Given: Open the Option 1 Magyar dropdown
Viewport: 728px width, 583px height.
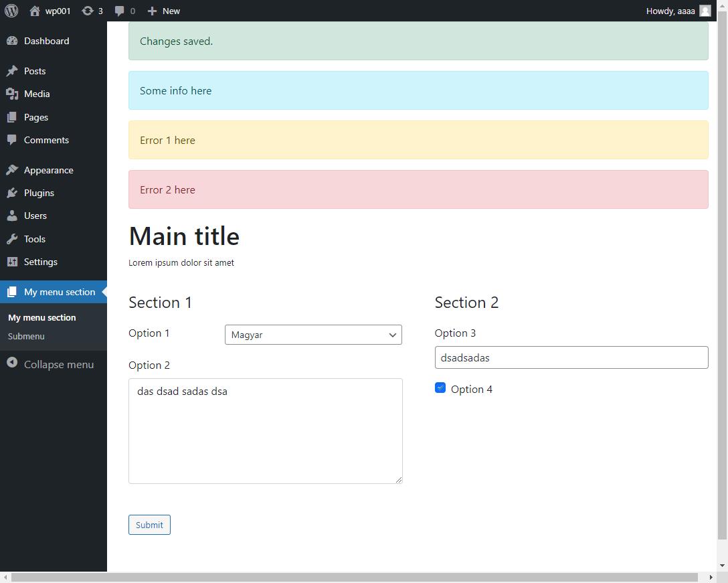Looking at the screenshot, I should point(313,335).
